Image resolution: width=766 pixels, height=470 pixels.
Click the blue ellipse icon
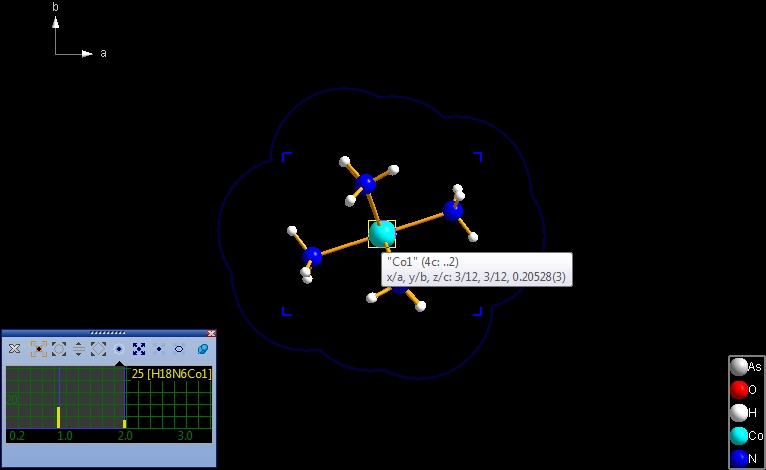point(179,349)
